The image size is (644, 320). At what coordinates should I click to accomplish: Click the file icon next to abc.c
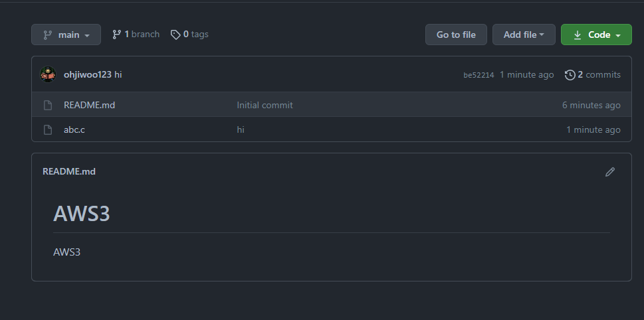[48, 129]
